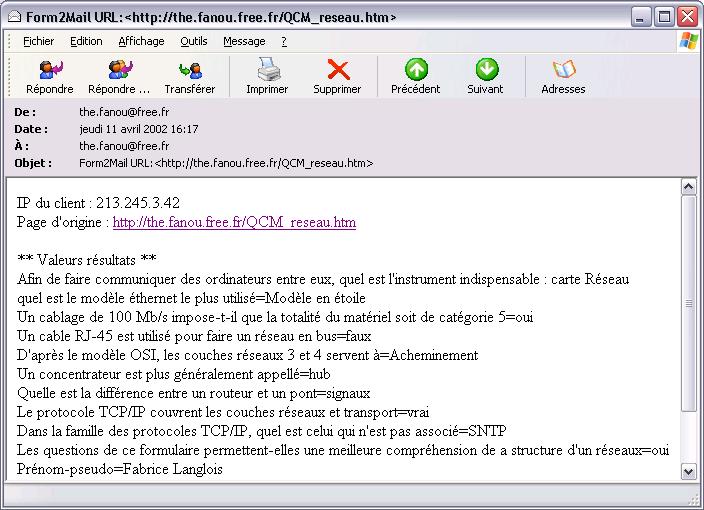The height and width of the screenshot is (510, 704).
Task: Click the date jeudi 11 avril 2002 16:17
Action: point(139,129)
